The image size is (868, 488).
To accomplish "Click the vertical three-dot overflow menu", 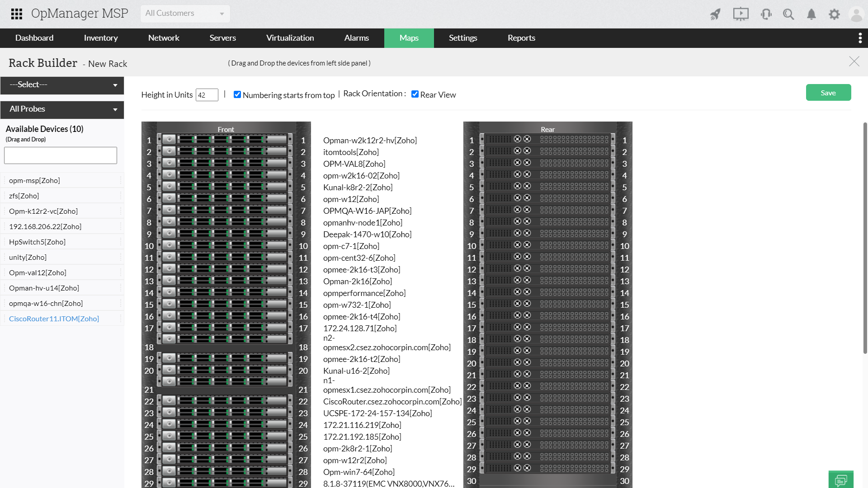I will pyautogui.click(x=860, y=38).
